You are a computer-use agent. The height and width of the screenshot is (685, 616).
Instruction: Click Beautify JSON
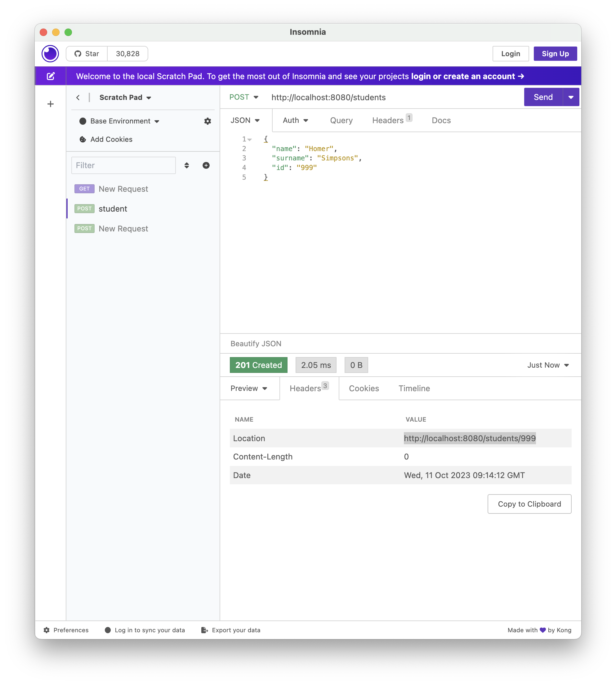click(x=256, y=343)
